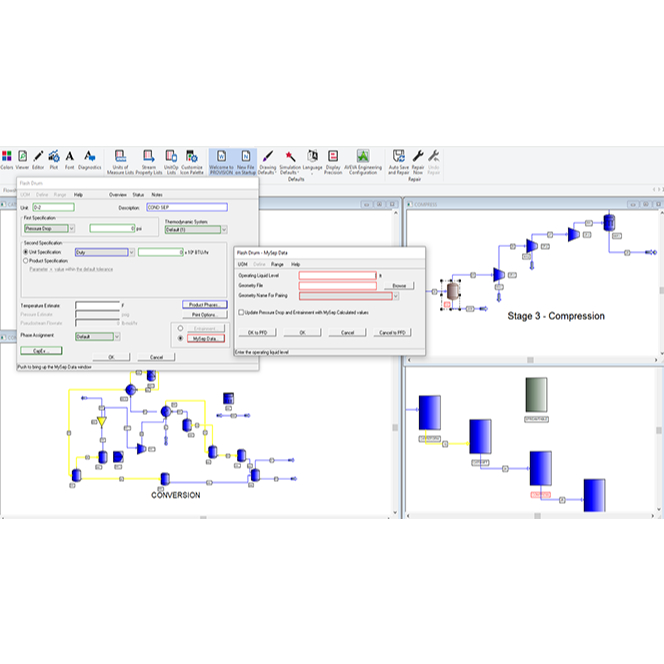Open UOM menu in MySep Data dialog

(242, 264)
